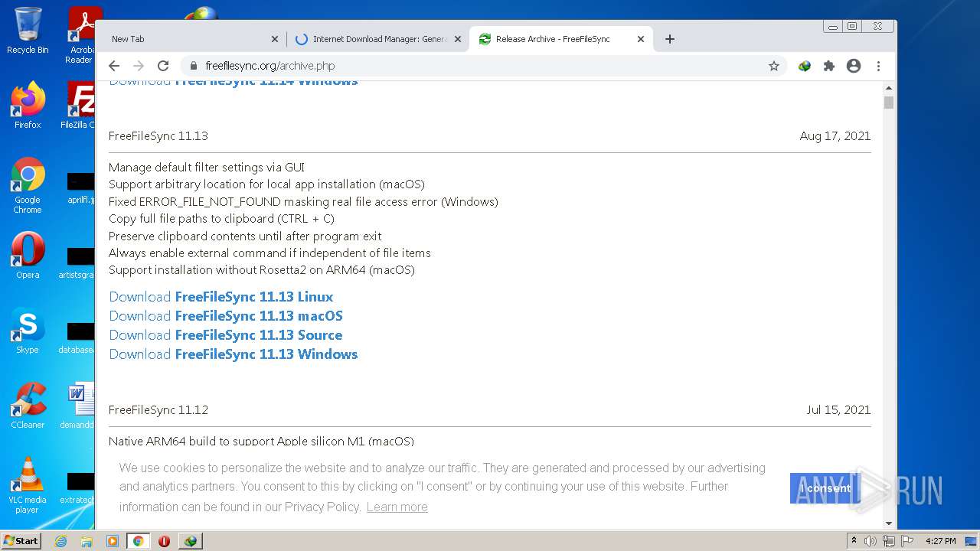This screenshot has height=551, width=980.
Task: Show hidden system tray icons
Action: pyautogui.click(x=854, y=541)
